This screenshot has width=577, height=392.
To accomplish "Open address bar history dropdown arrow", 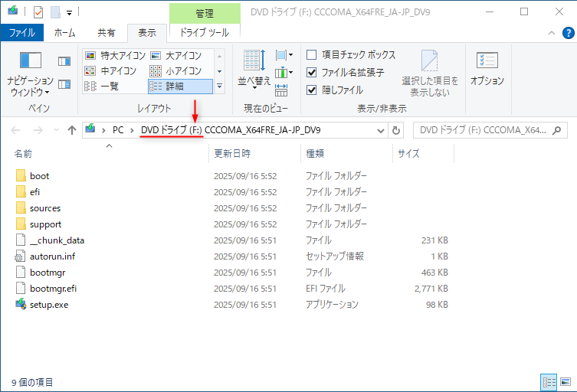I will 380,130.
